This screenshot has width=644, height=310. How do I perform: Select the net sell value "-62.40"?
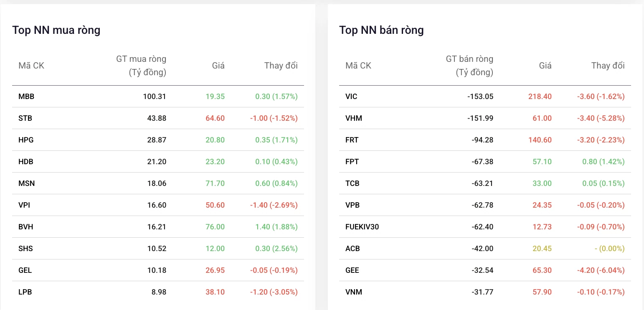tap(482, 227)
